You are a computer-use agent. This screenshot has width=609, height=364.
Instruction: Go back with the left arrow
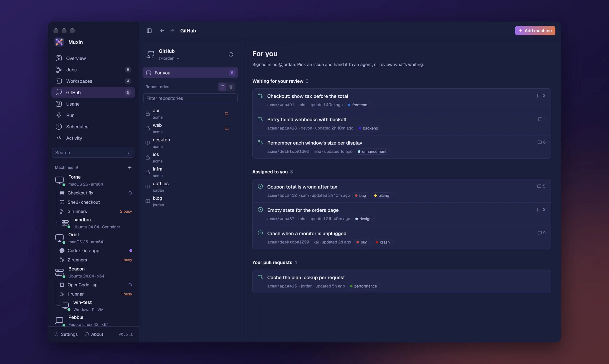[x=162, y=31]
